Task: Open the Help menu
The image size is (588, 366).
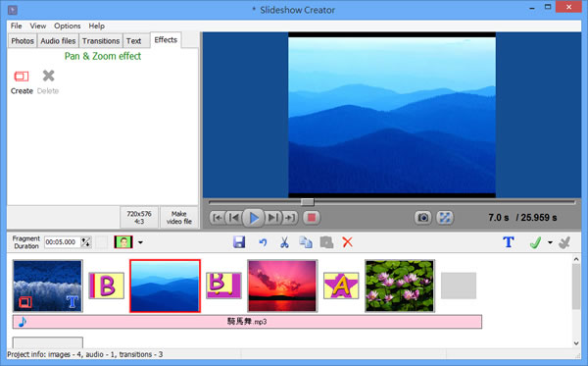Action: point(96,26)
